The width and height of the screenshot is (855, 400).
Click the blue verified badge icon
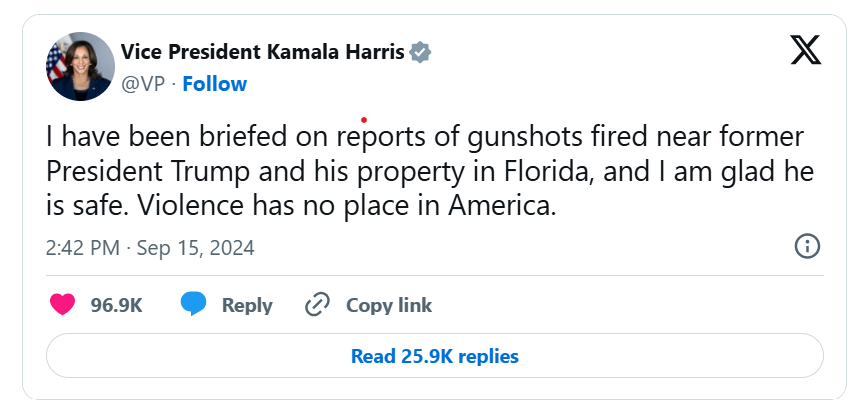pyautogui.click(x=422, y=52)
